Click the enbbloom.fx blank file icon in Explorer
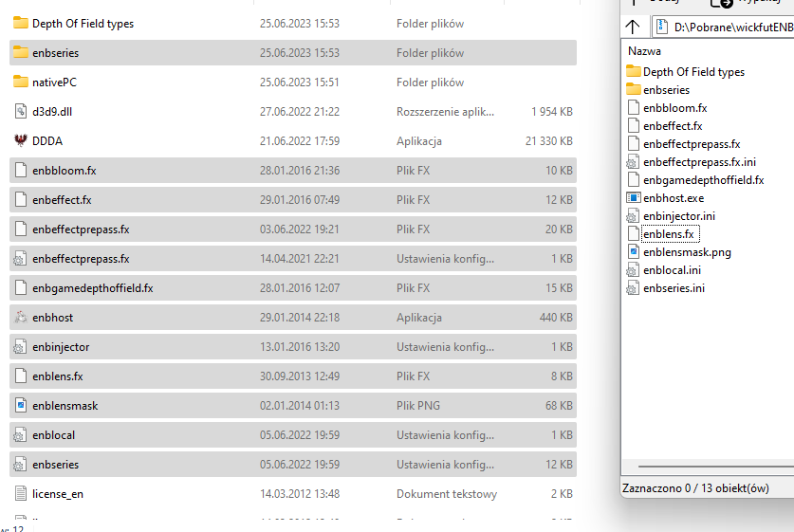794x532 pixels. point(20,170)
